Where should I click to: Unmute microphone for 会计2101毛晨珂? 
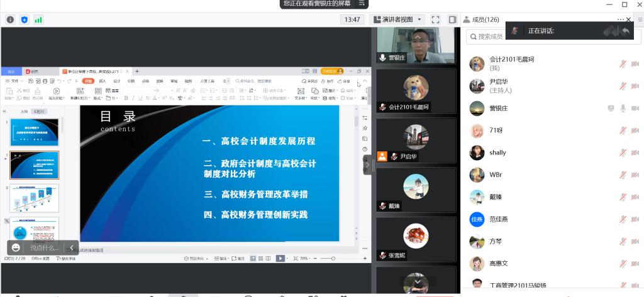pyautogui.click(x=623, y=63)
